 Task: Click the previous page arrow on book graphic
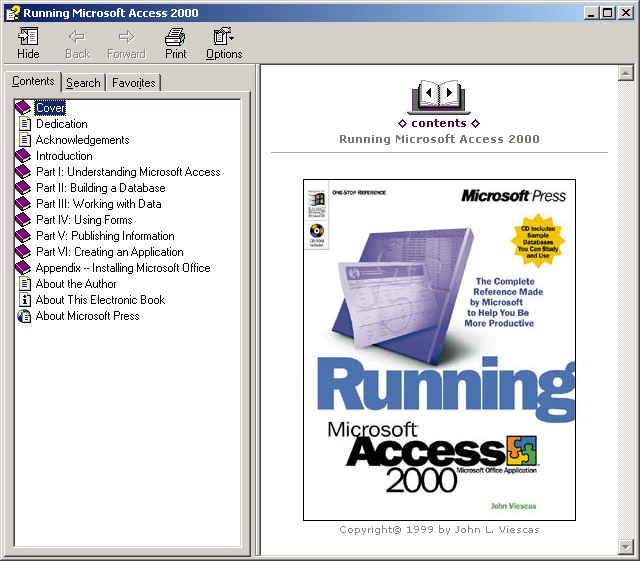[428, 93]
